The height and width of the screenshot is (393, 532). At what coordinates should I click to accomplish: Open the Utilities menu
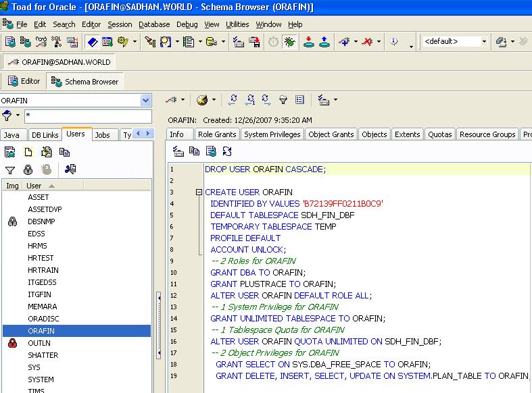coord(237,24)
